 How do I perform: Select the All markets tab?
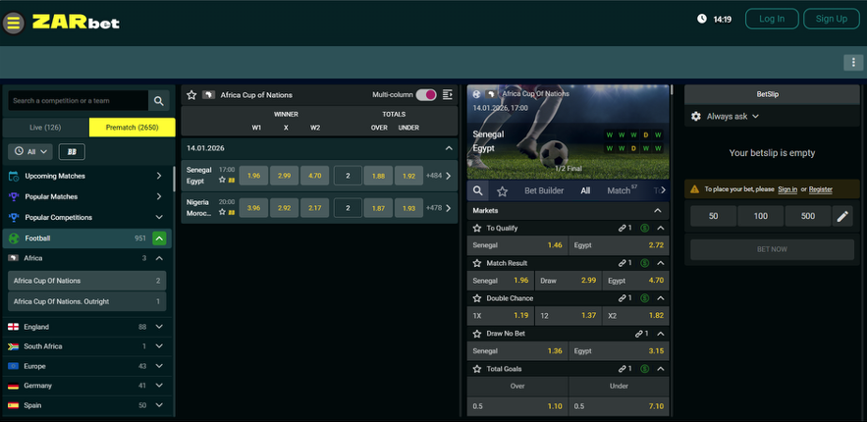[585, 190]
